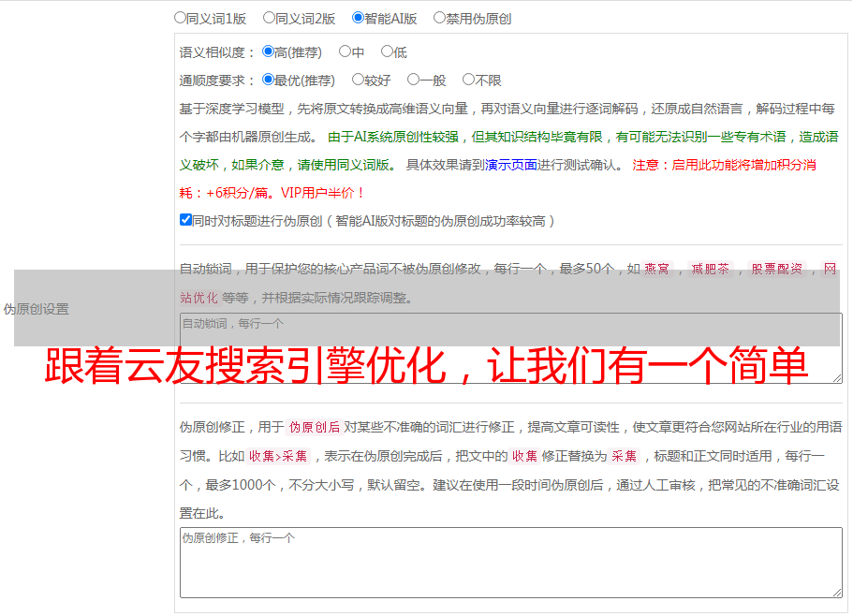This screenshot has width=853, height=616.
Task: Select the 同义词1版 radio option
Action: point(180,18)
